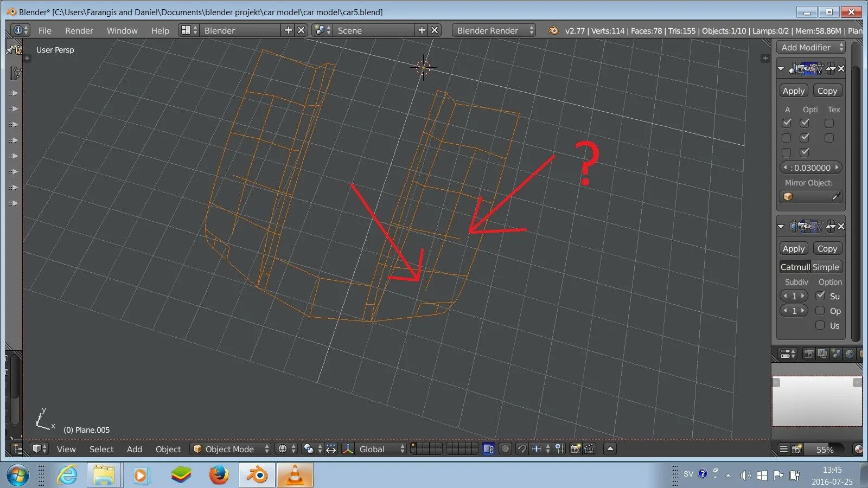This screenshot has height=488, width=868.
Task: Open the Help menu
Action: [x=160, y=31]
